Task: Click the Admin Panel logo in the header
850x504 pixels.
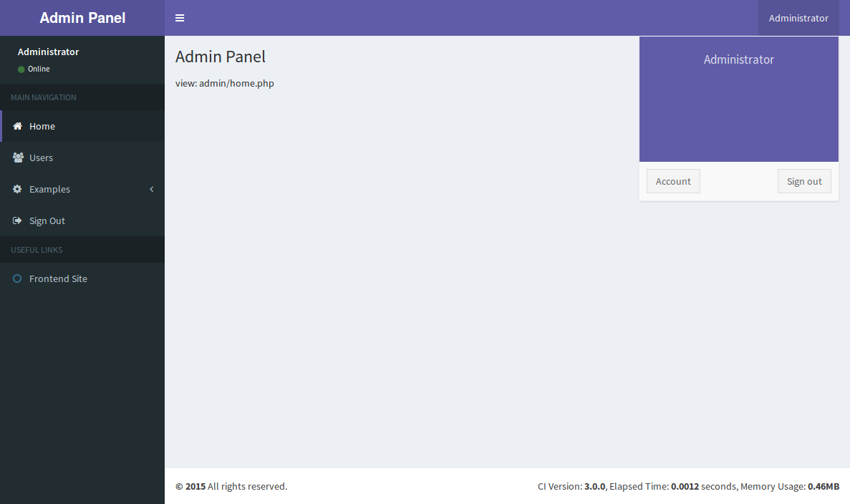Action: click(82, 18)
